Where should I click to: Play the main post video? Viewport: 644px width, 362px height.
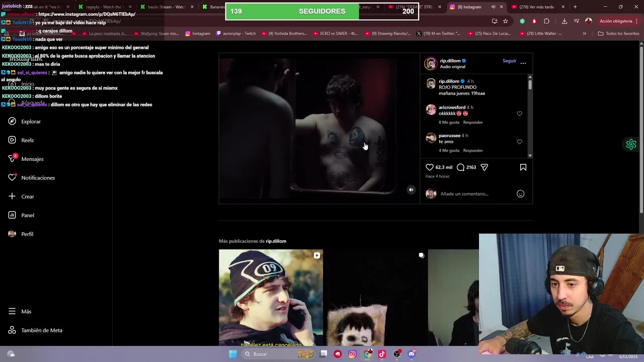(319, 128)
